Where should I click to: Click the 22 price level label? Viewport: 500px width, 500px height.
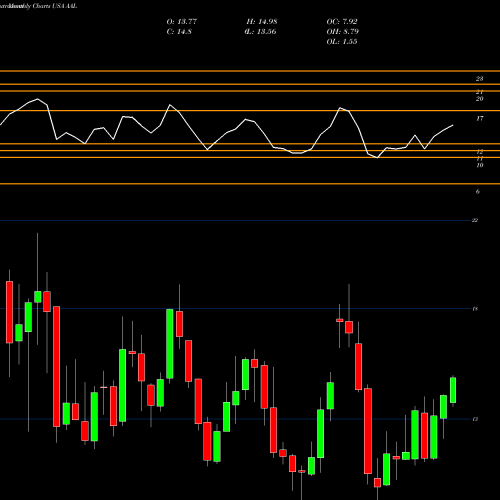pyautogui.click(x=475, y=220)
